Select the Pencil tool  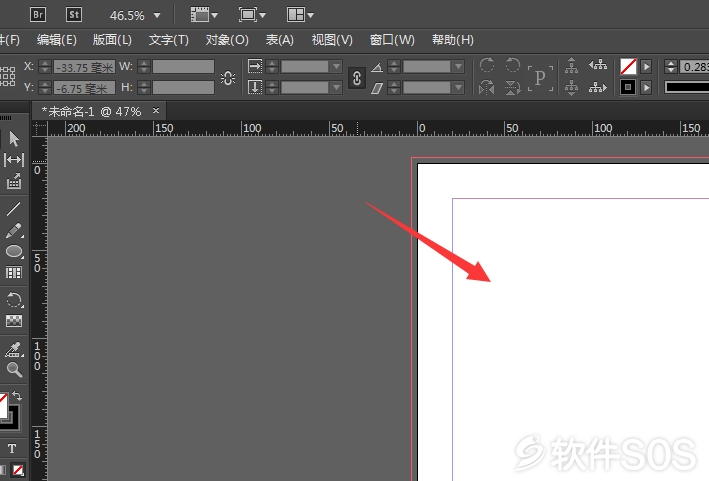[14, 231]
